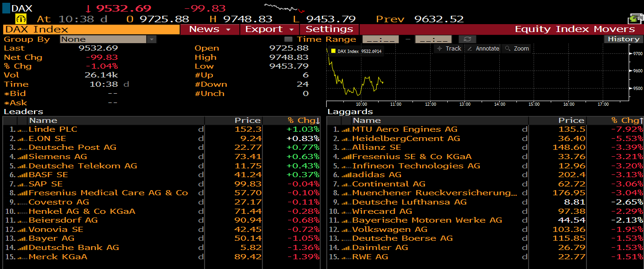Click the Equity Index Movers title
Image resolution: width=644 pixels, height=269 pixels.
575,29
